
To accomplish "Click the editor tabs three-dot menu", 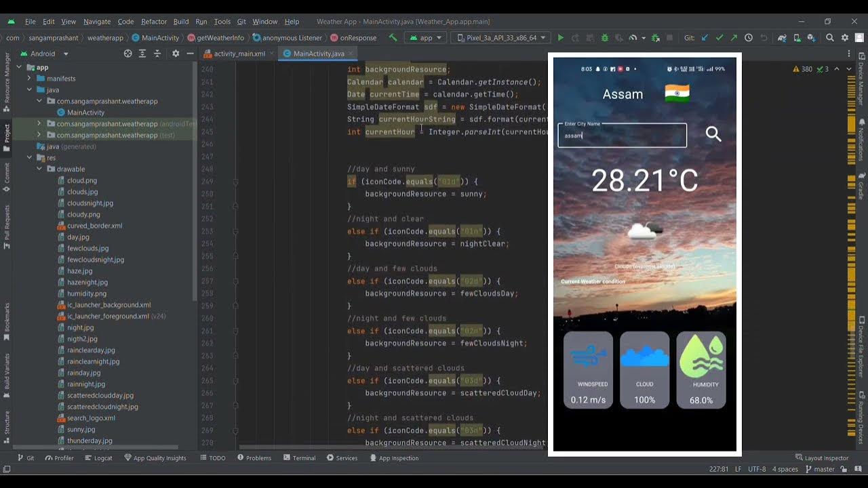I will click(x=850, y=54).
